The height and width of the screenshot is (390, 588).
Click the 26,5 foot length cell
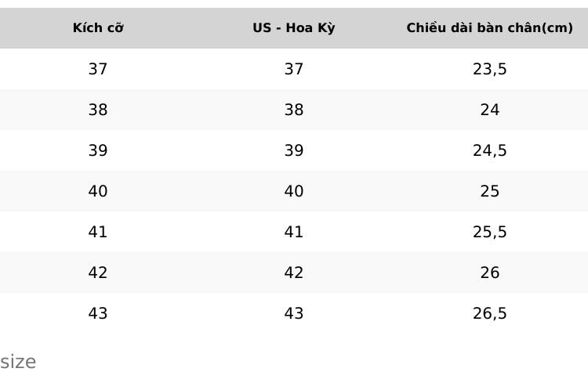pos(489,313)
